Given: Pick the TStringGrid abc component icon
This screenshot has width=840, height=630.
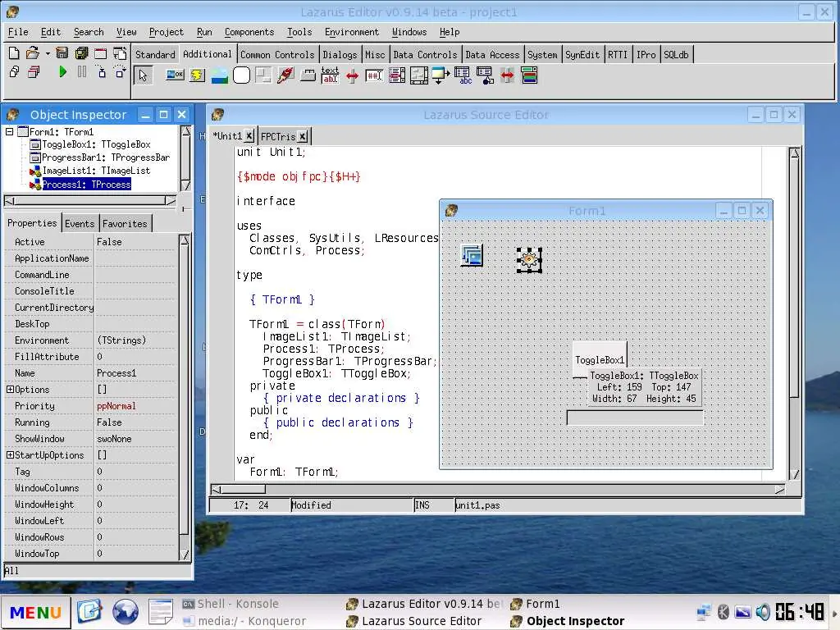Looking at the screenshot, I should 463,75.
